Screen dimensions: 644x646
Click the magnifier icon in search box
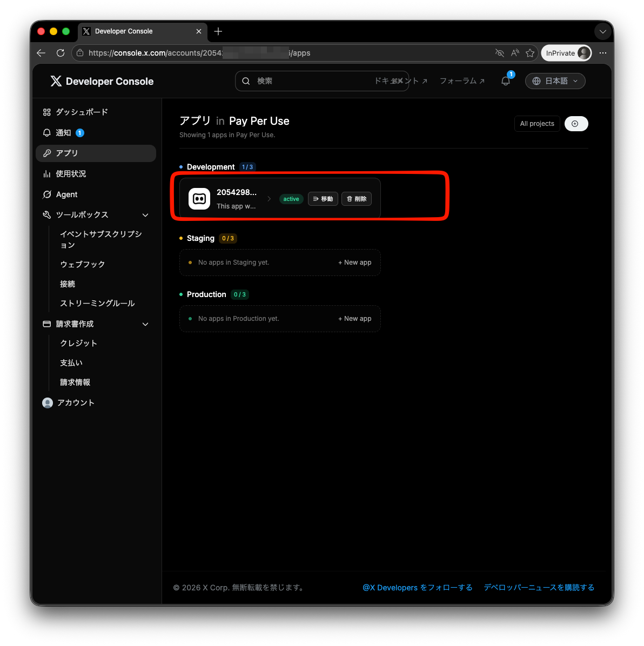(x=246, y=81)
